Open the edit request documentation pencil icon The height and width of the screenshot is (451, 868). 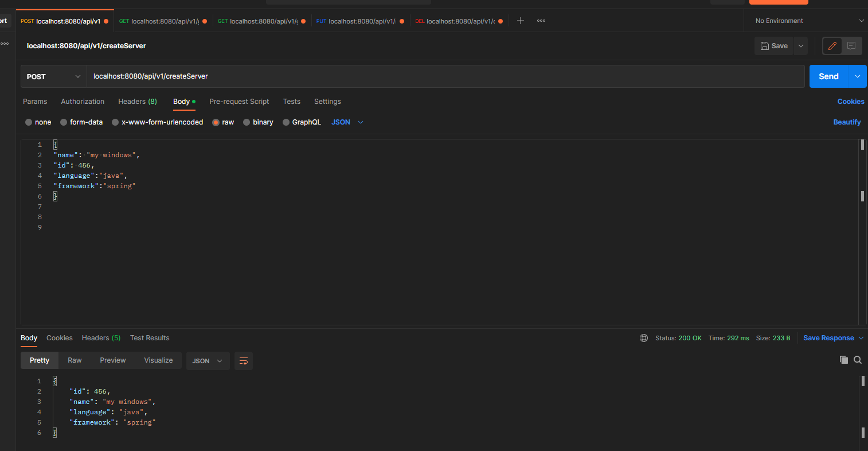(832, 46)
